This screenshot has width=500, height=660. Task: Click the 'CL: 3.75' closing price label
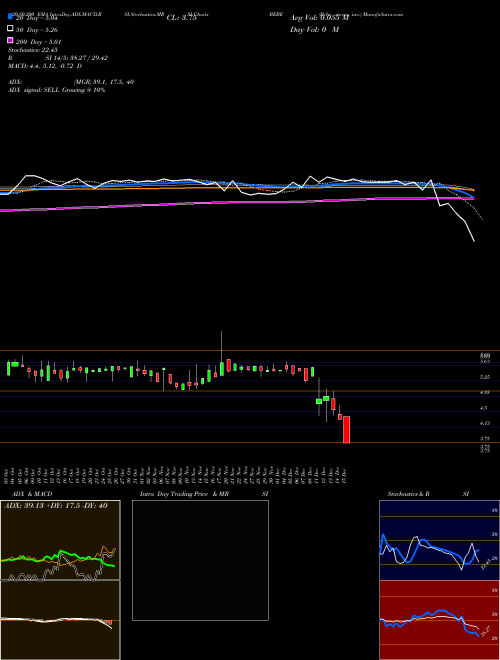[x=182, y=18]
